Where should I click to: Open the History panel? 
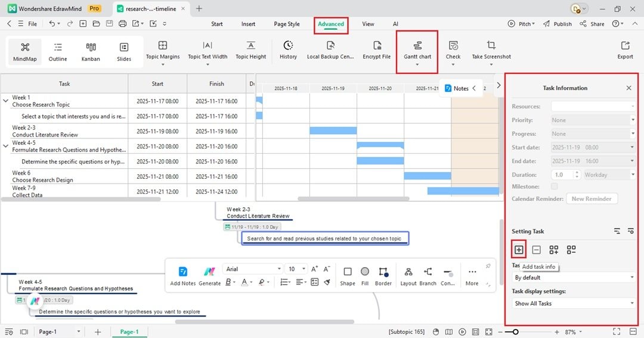tap(288, 49)
